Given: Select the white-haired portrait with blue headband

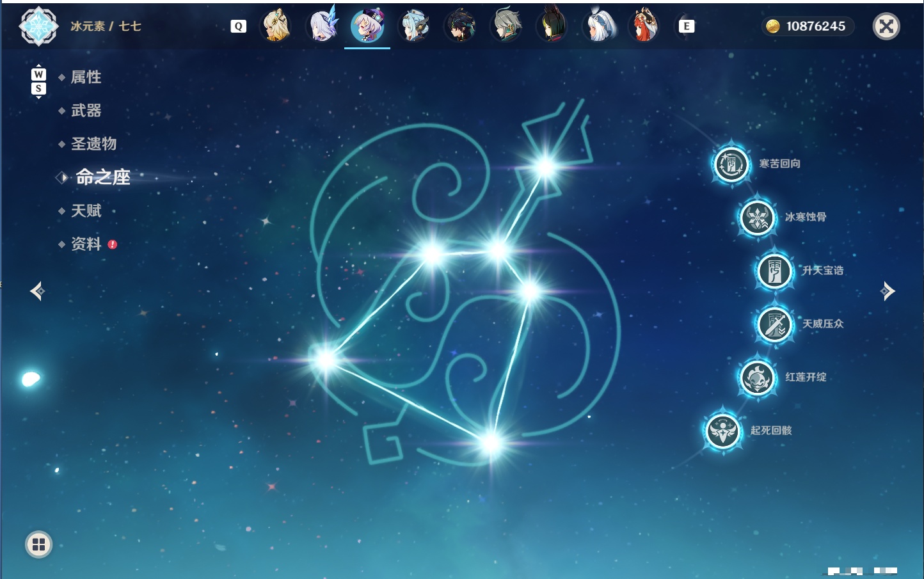Looking at the screenshot, I should pyautogui.click(x=598, y=26).
